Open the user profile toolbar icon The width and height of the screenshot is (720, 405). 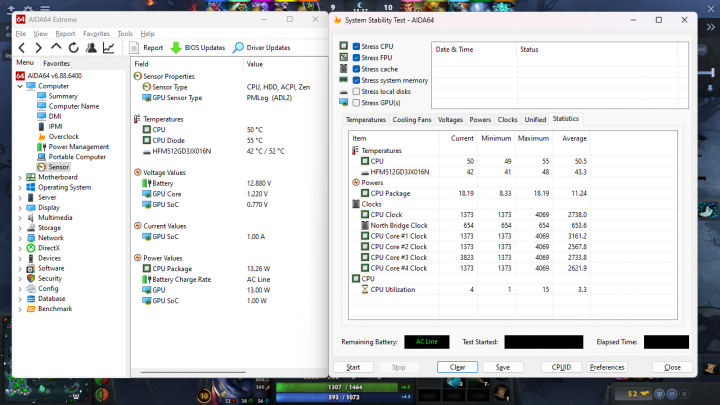click(91, 48)
